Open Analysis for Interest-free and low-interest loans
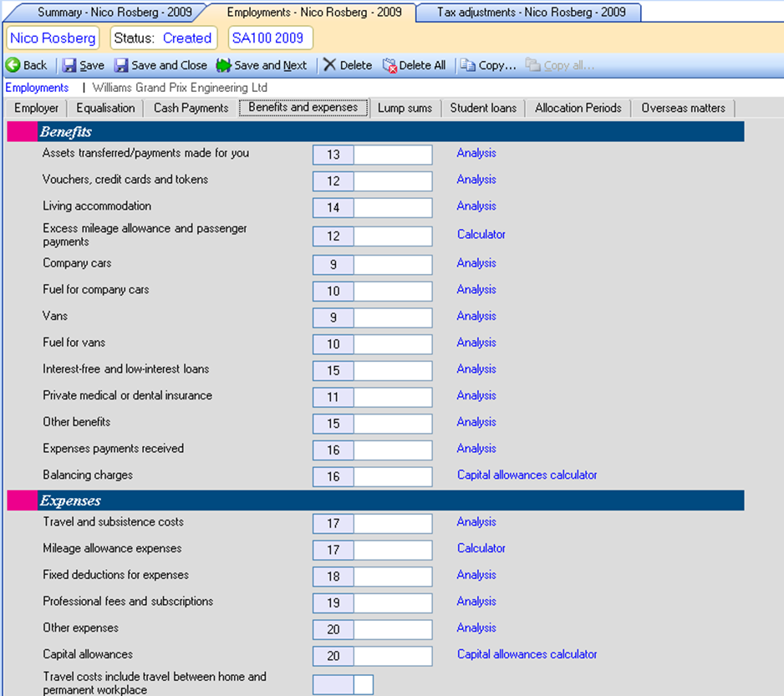This screenshot has width=784, height=696. click(476, 369)
